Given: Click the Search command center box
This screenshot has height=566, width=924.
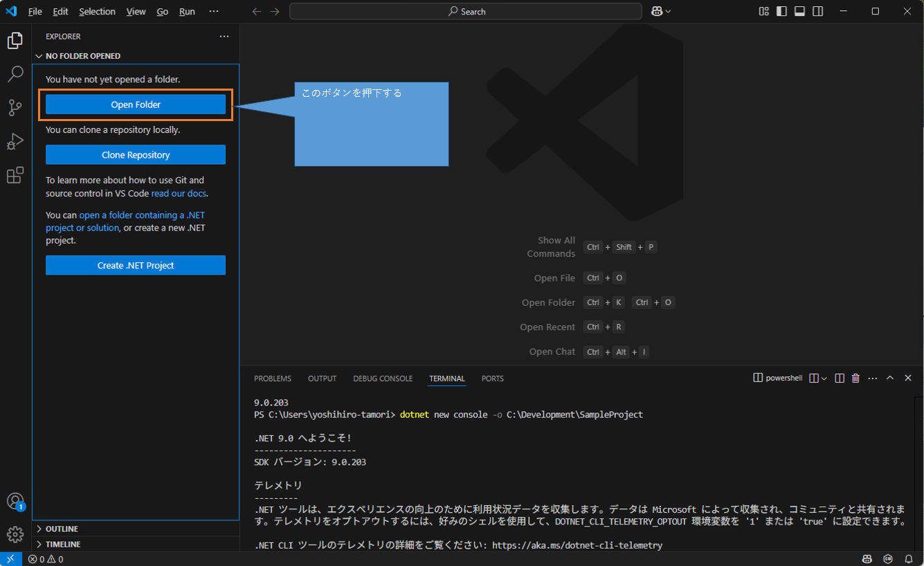Looking at the screenshot, I should point(466,12).
